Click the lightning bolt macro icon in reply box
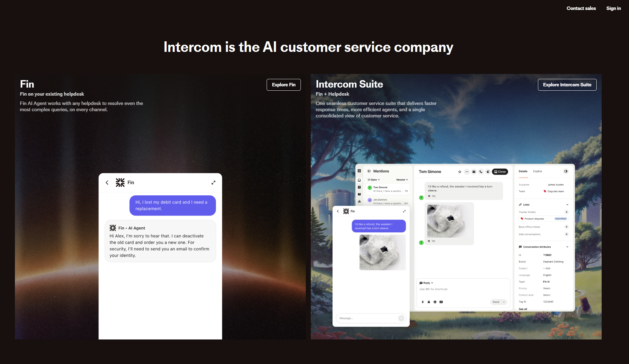 pos(423,302)
